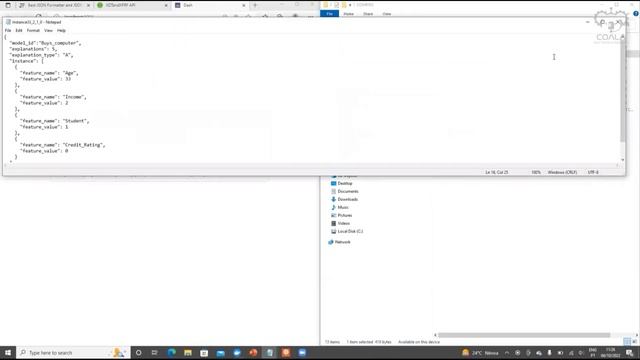Click the "Income" feature_name line
The height and width of the screenshot is (360, 640).
click(x=53, y=97)
